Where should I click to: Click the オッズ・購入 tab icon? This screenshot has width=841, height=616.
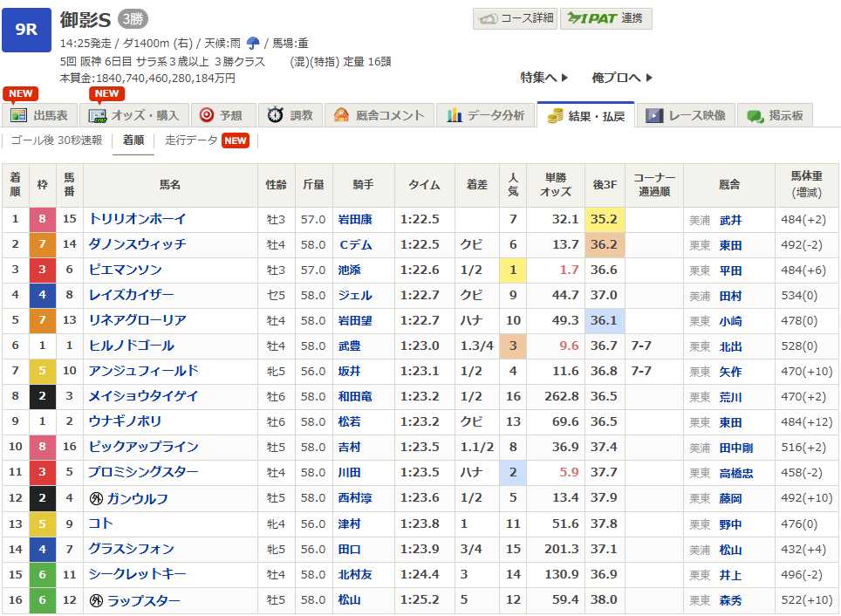(98, 115)
